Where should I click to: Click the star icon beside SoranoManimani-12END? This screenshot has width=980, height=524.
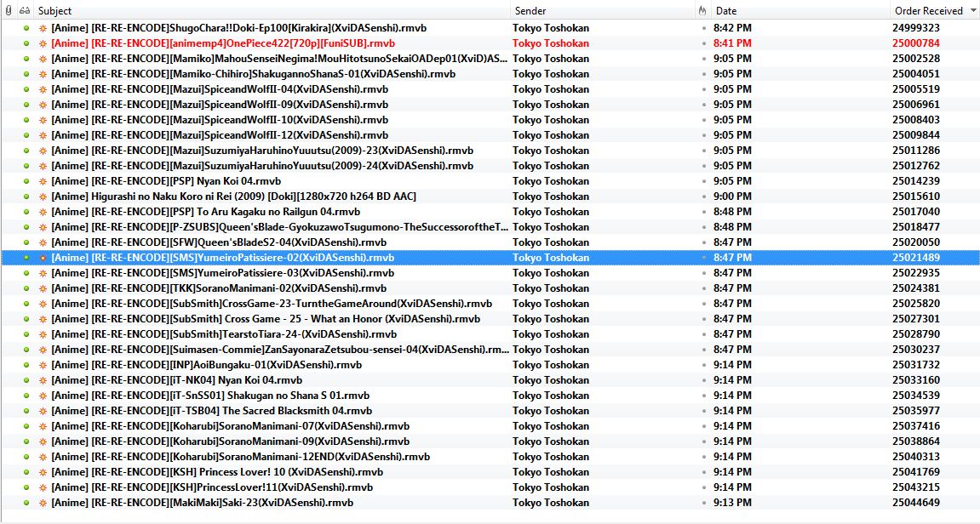[43, 457]
